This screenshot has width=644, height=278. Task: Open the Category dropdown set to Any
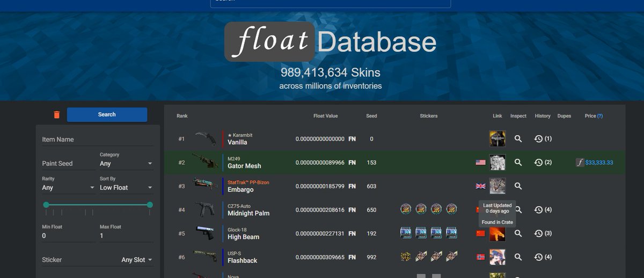(x=126, y=163)
